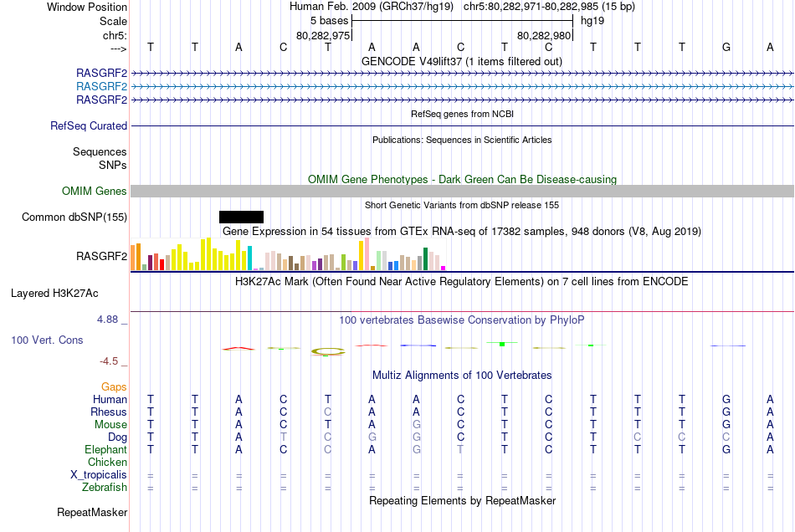This screenshot has height=532, width=795.
Task: Click the Common dbSNP(155) label
Action: pos(74,217)
